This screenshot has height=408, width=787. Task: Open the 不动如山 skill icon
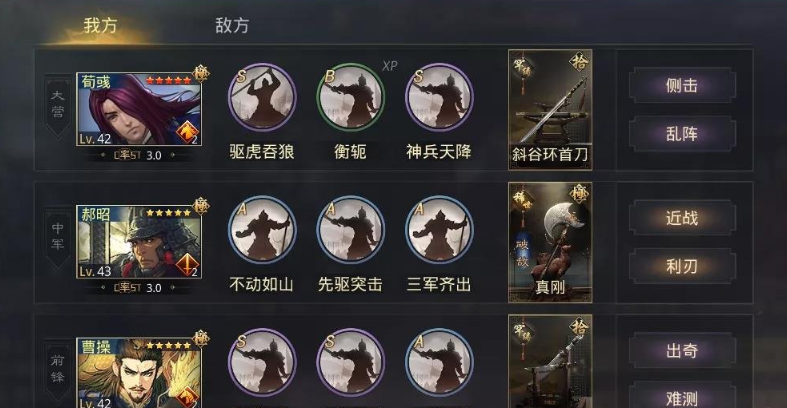pos(261,230)
